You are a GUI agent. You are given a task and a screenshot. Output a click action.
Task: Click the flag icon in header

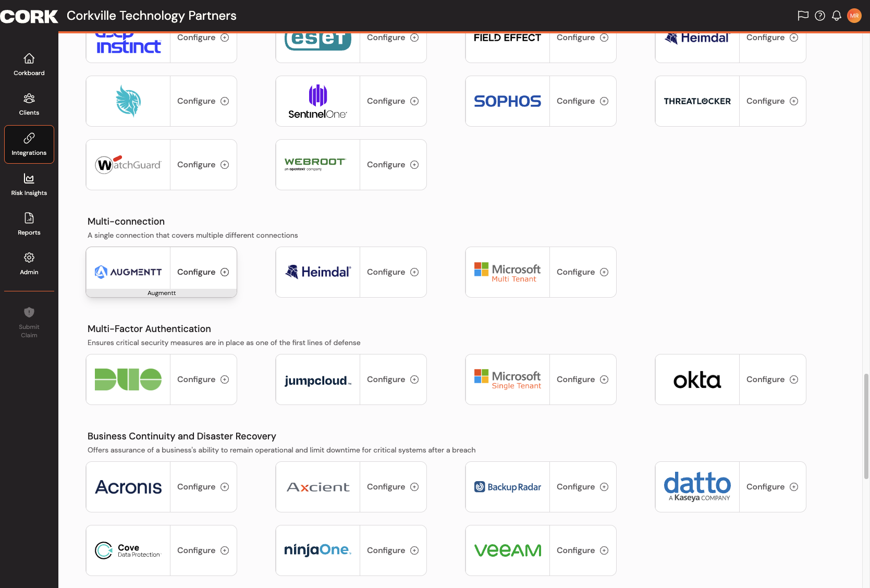(x=803, y=16)
